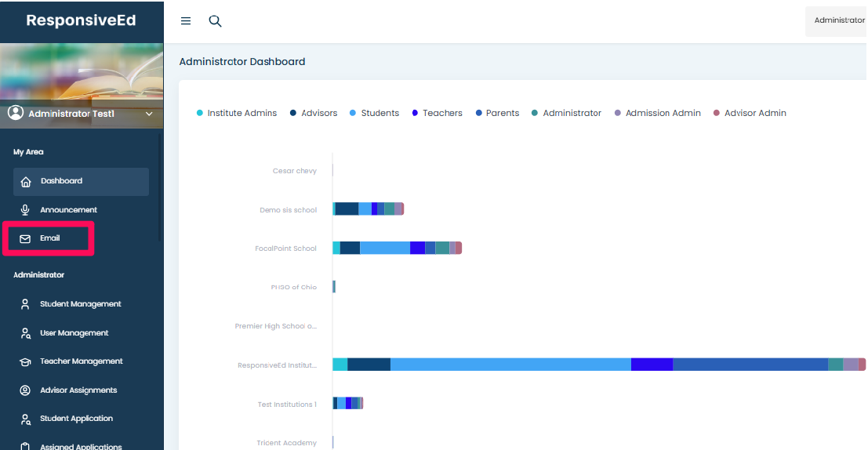Open the Administrator role dropdown at top right
Screen dimensions: 868x450
pos(838,20)
